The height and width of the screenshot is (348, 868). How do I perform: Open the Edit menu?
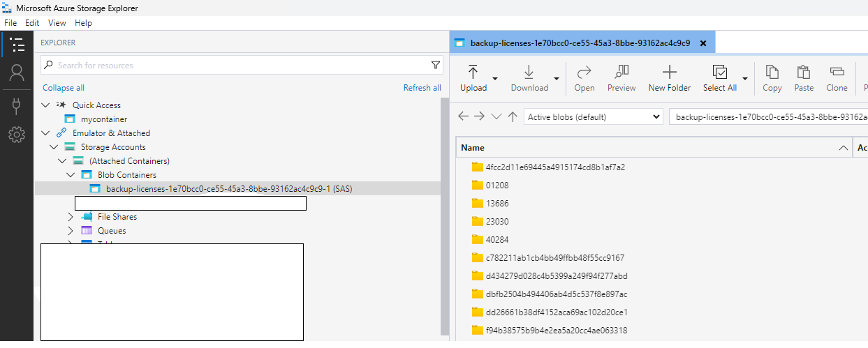click(x=32, y=23)
